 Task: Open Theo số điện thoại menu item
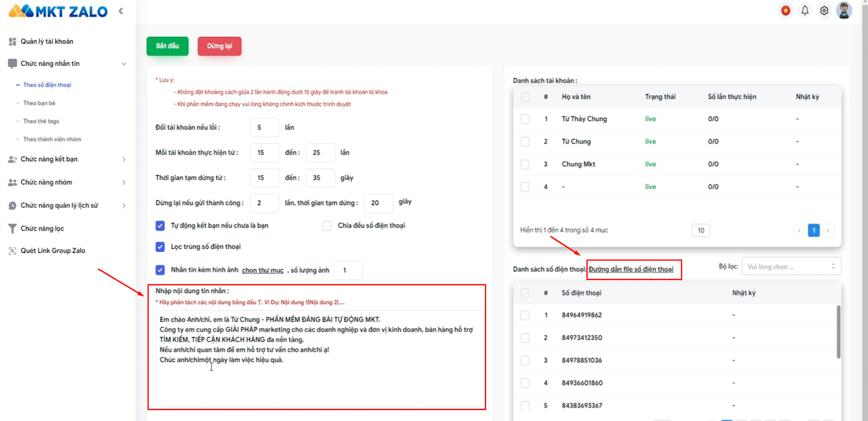pos(47,85)
